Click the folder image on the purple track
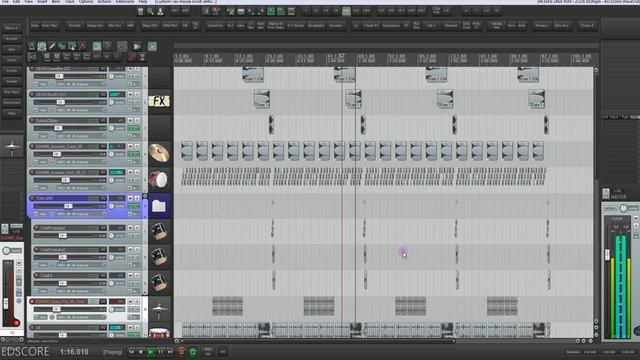The width and height of the screenshot is (640, 360). coord(159,206)
